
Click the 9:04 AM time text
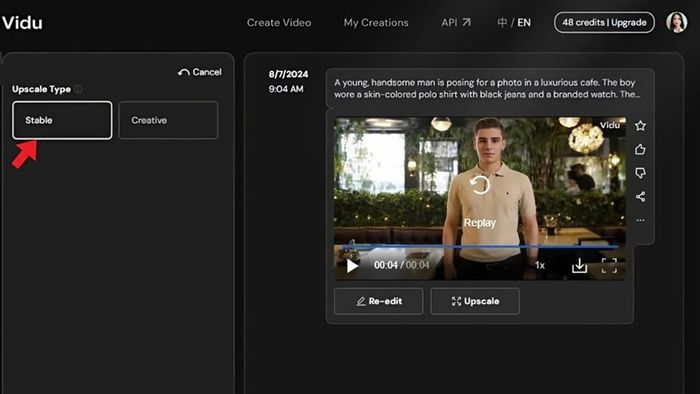click(x=286, y=89)
